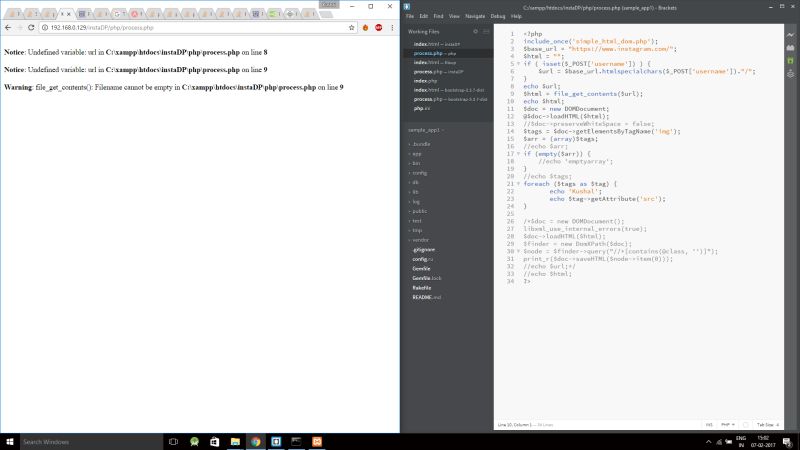Open the Windows Start menu
The height and width of the screenshot is (450, 800).
point(10,442)
